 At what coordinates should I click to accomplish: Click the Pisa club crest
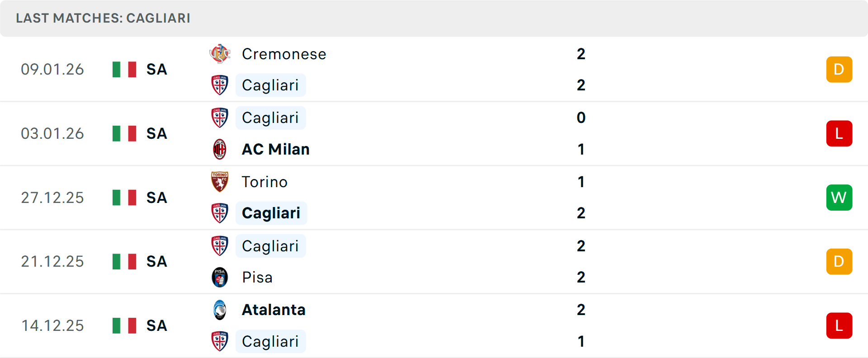220,277
